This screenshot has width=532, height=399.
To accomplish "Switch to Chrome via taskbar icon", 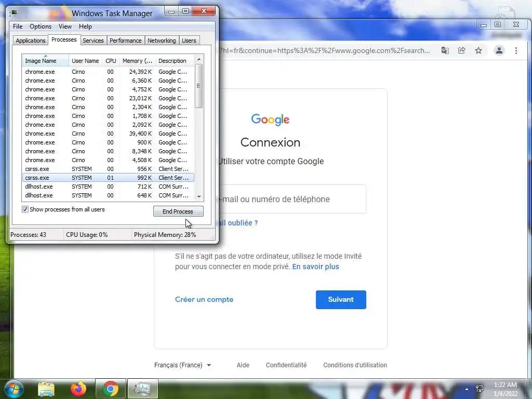I will [x=111, y=389].
